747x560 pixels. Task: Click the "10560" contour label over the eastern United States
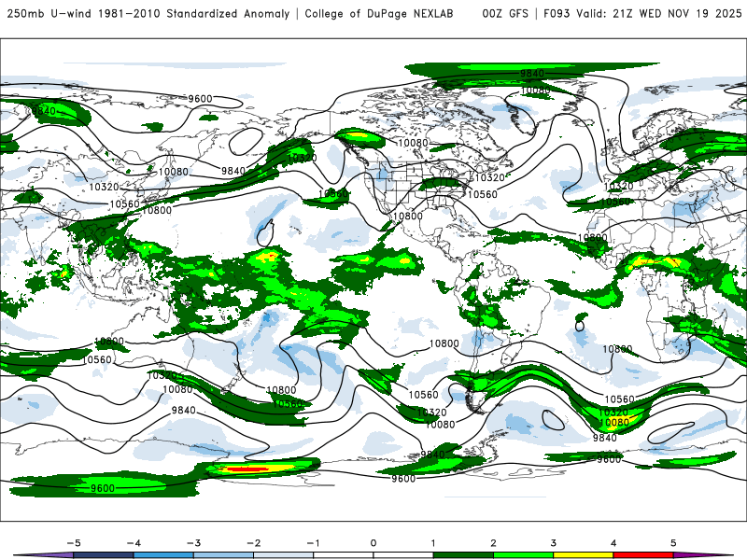pos(482,194)
